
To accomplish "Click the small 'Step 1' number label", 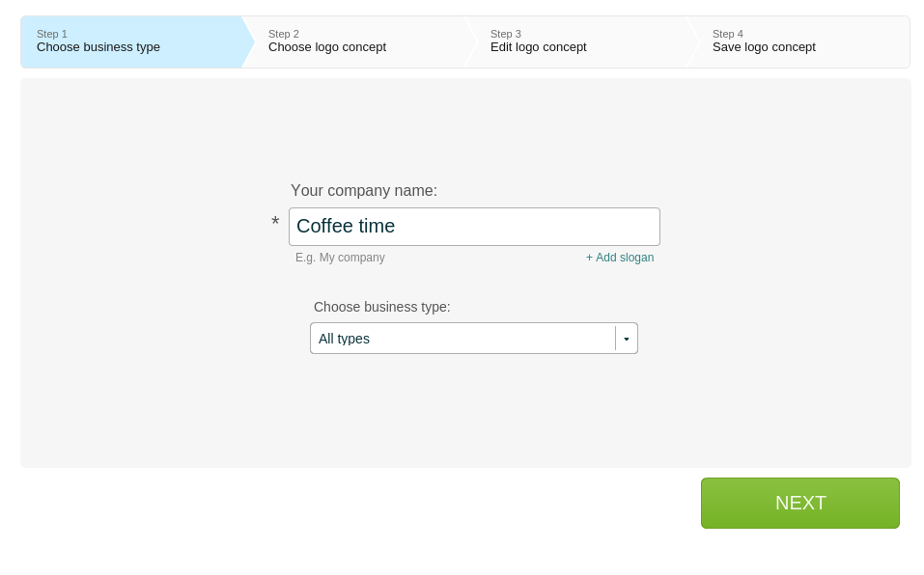I will click(x=52, y=34).
